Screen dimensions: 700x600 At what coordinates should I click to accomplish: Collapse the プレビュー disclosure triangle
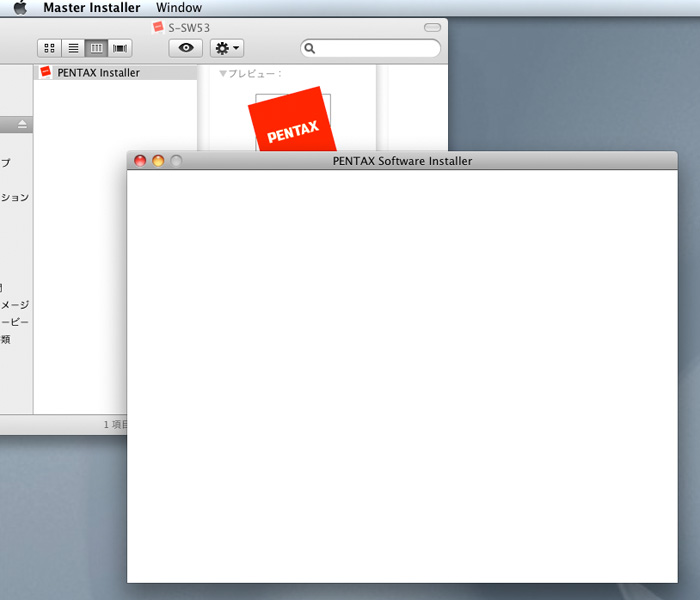(223, 74)
